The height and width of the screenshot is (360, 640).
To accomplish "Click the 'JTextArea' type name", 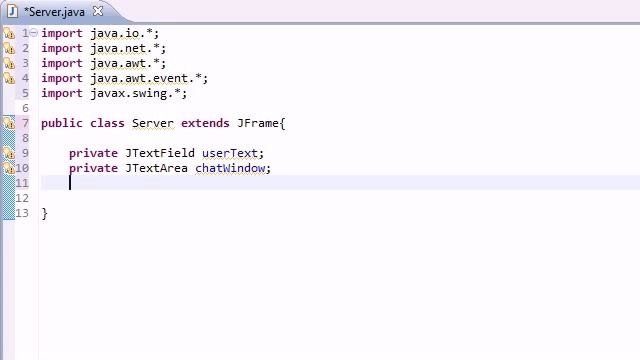I will tap(156, 168).
